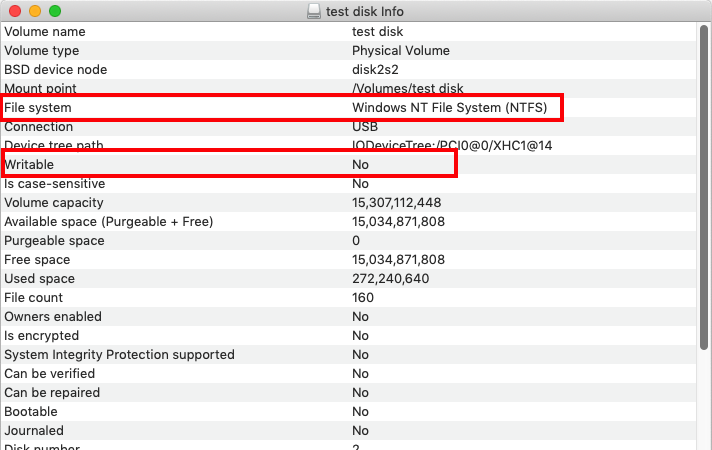Select the Volume capacity value 15,307,112,448

pyautogui.click(x=398, y=203)
